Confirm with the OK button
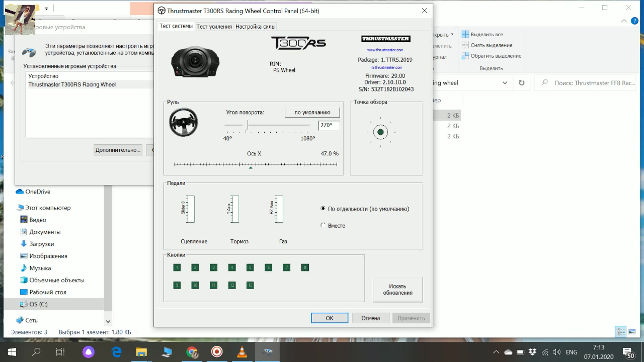This screenshot has height=362, width=644. point(329,318)
